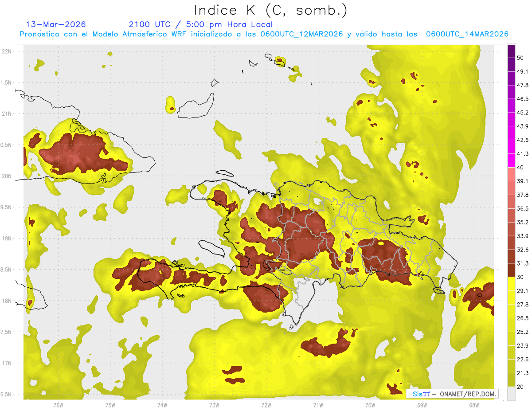Click the '76W' longitude label
The height and width of the screenshot is (411, 532).
click(58, 405)
